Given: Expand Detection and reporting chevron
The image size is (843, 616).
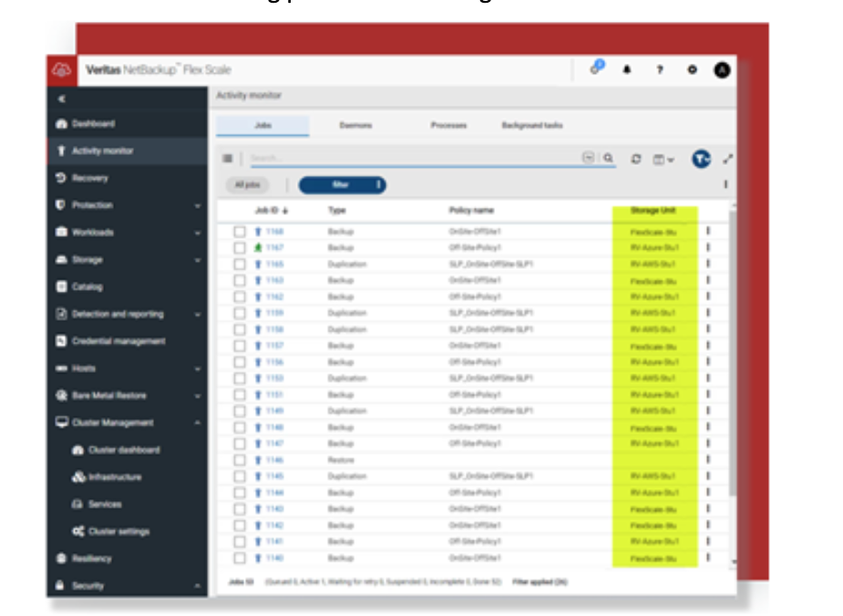Looking at the screenshot, I should [x=198, y=314].
